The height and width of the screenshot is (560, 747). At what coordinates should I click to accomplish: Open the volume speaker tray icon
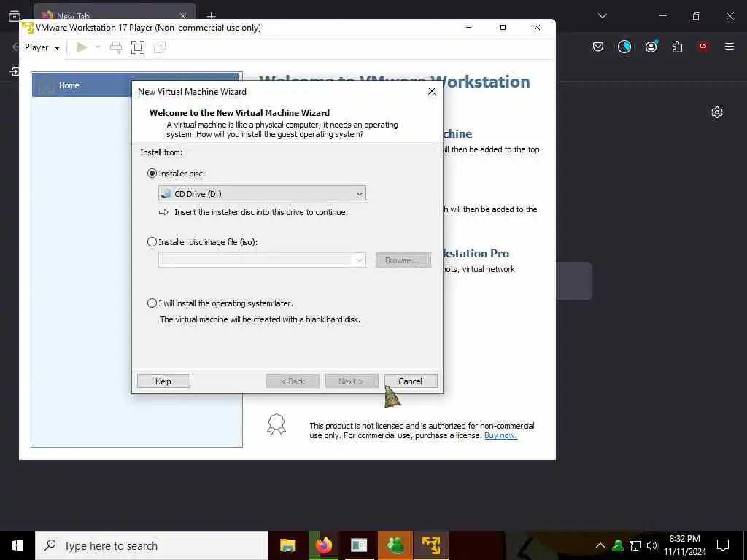[651, 545]
